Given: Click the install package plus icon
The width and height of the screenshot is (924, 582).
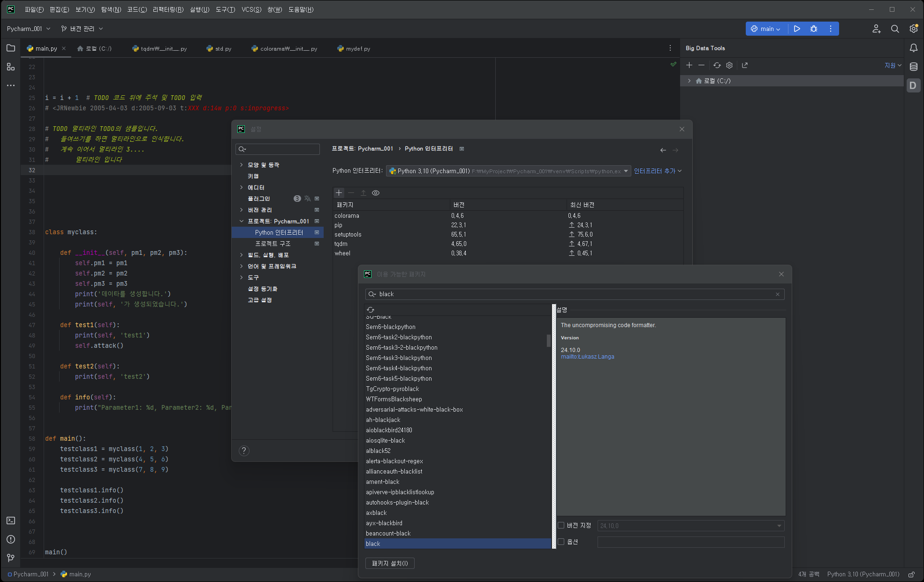Looking at the screenshot, I should 339,193.
